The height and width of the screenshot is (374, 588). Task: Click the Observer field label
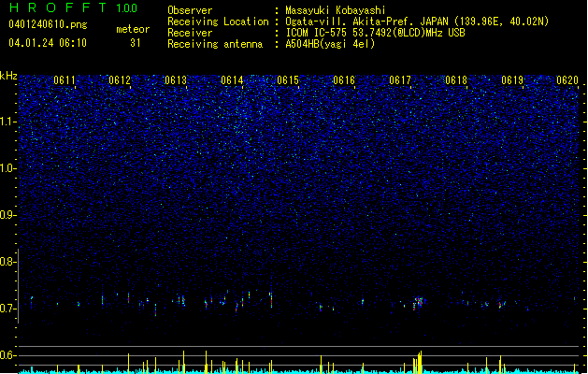pos(190,10)
